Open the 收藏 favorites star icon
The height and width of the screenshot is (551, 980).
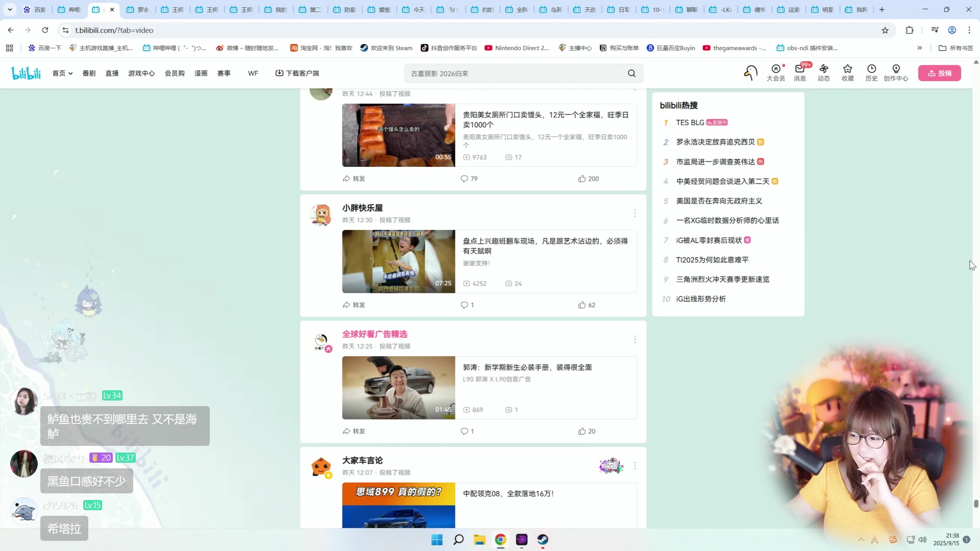coord(848,73)
